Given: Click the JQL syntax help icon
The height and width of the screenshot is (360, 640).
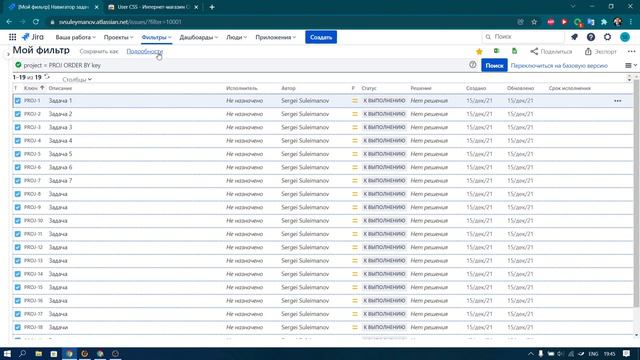Looking at the screenshot, I should 473,64.
